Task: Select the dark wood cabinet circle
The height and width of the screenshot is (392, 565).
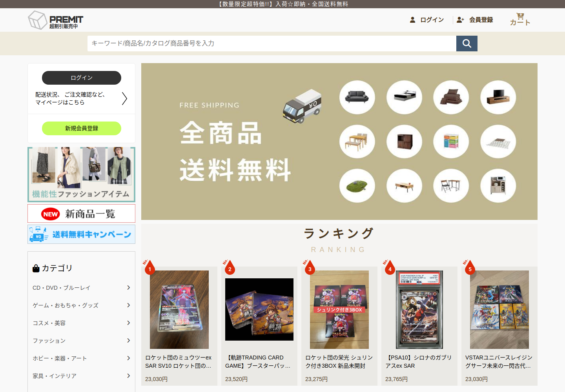Action: 404,142
